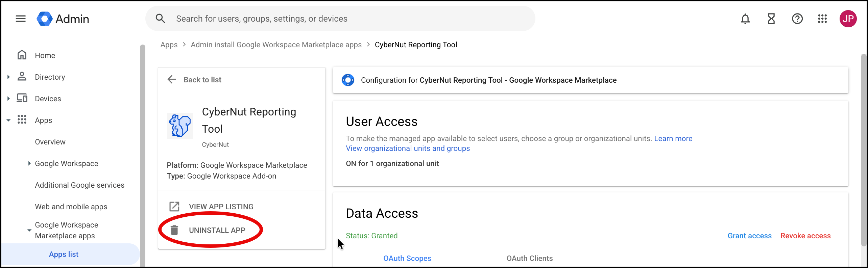868x268 pixels.
Task: Open Google Workspace under Apps
Action: [67, 163]
